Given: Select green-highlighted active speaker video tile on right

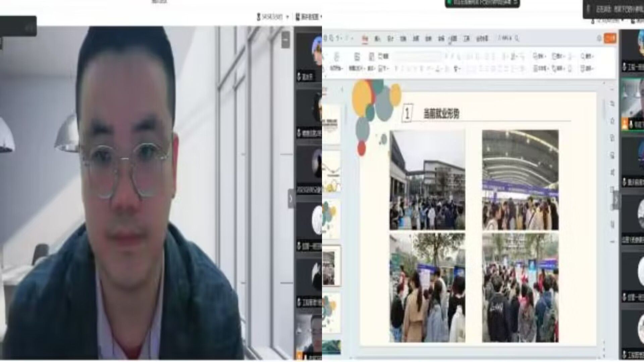Looking at the screenshot, I should [633, 105].
